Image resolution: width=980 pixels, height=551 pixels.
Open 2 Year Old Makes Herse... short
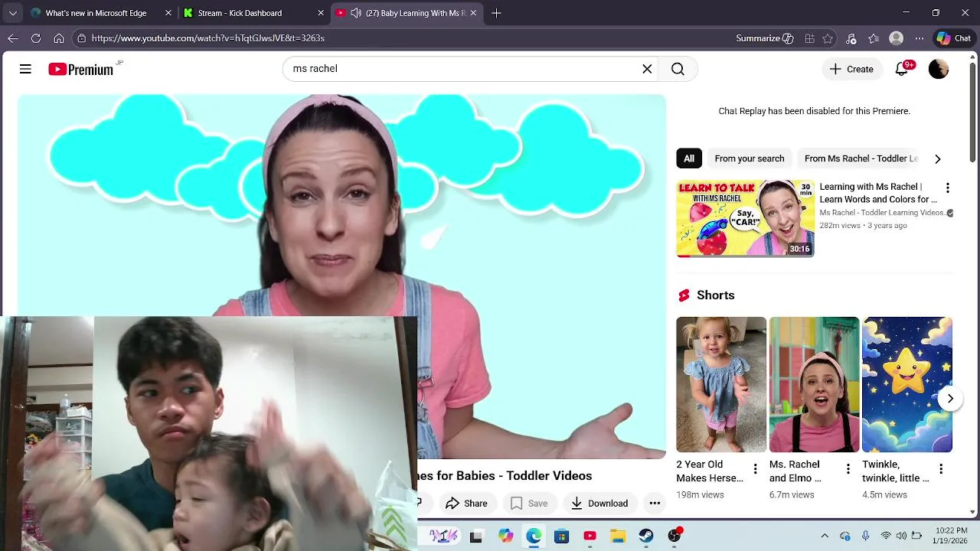(x=721, y=384)
